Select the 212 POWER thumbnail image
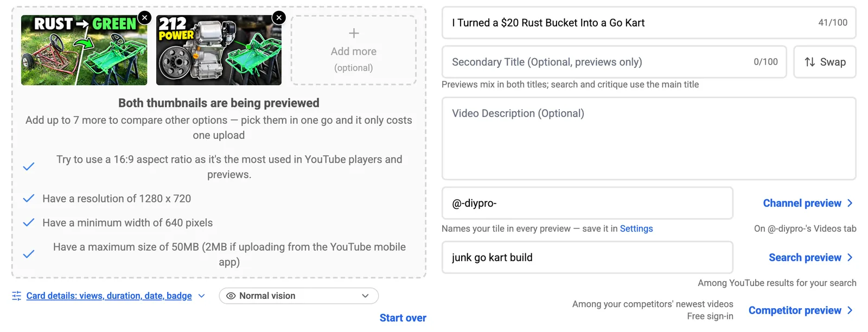 tap(219, 50)
